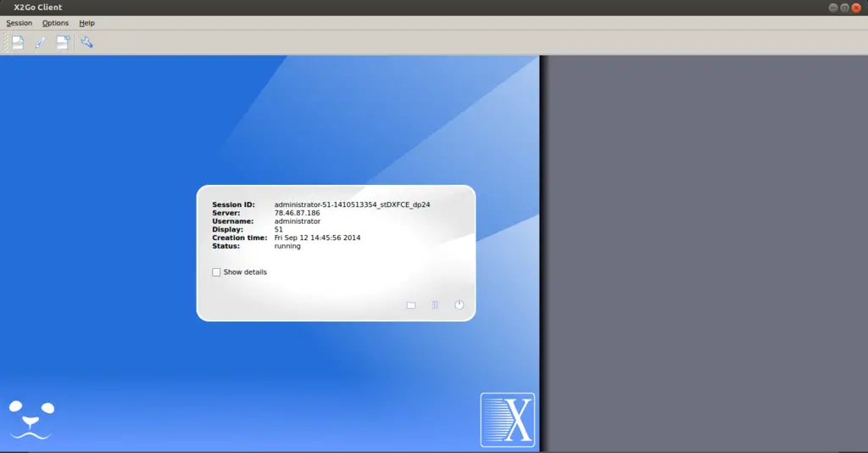
Task: Click the Creation time: label
Action: [x=239, y=238]
